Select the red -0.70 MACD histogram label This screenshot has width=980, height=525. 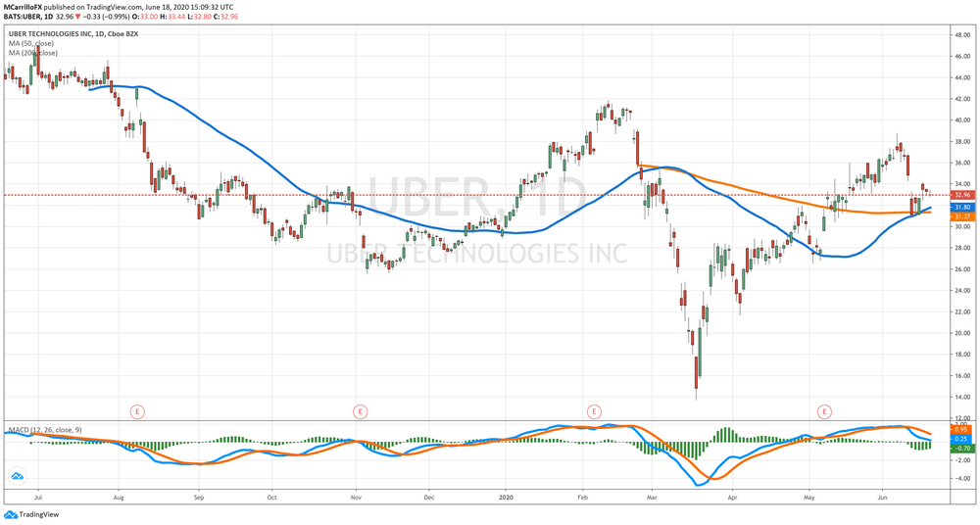(x=962, y=449)
